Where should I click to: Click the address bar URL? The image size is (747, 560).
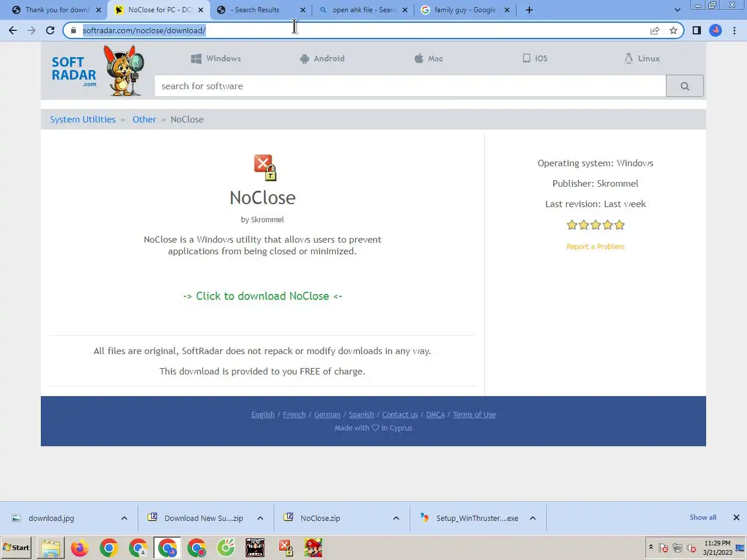click(x=144, y=30)
